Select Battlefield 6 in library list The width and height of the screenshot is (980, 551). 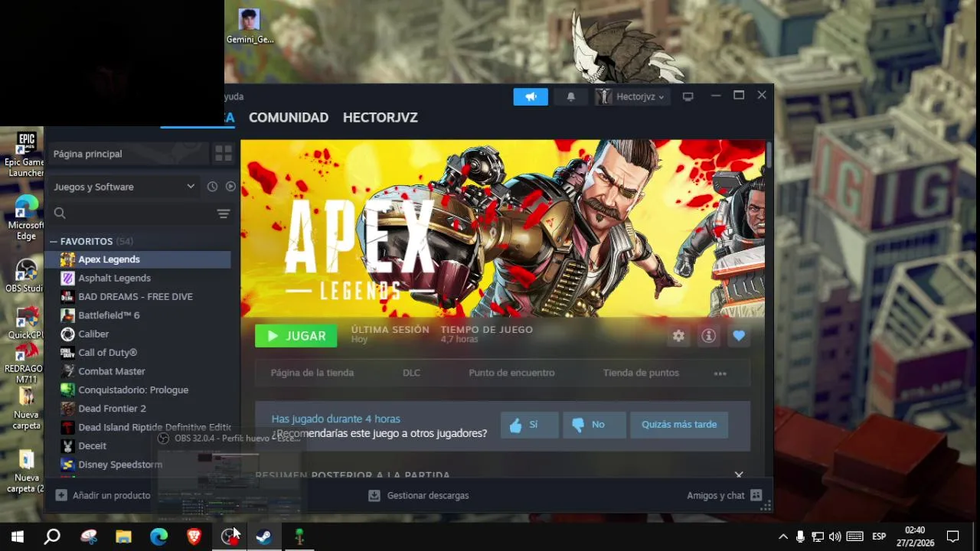pyautogui.click(x=138, y=315)
